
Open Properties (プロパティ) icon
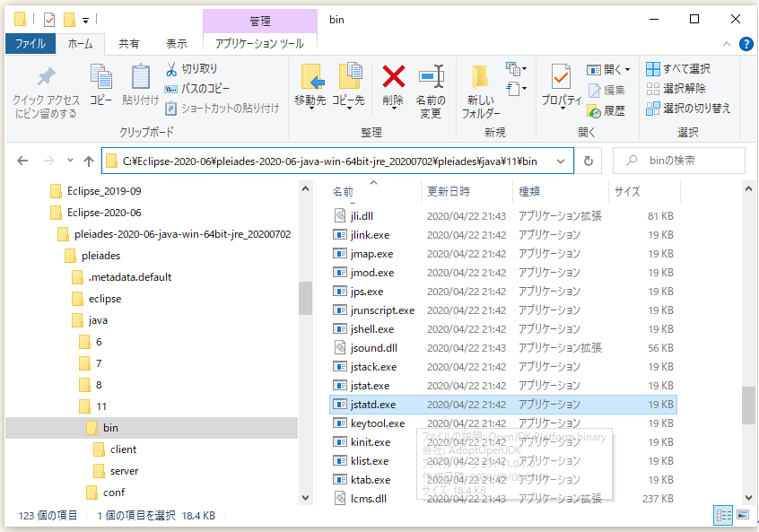pos(562,77)
